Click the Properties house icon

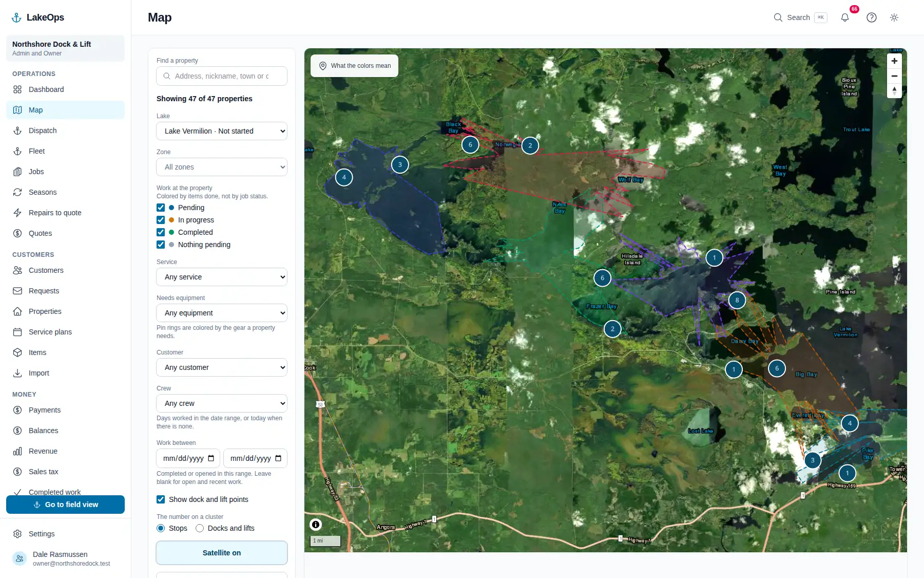click(x=17, y=311)
